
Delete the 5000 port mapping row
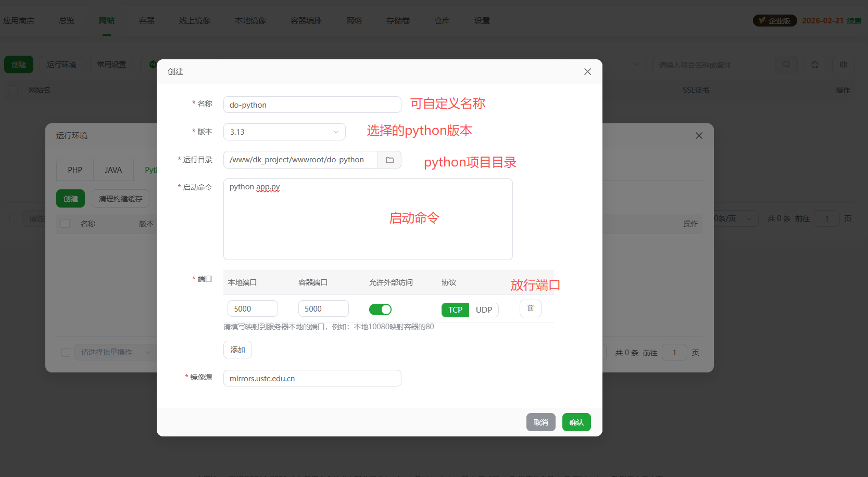530,308
